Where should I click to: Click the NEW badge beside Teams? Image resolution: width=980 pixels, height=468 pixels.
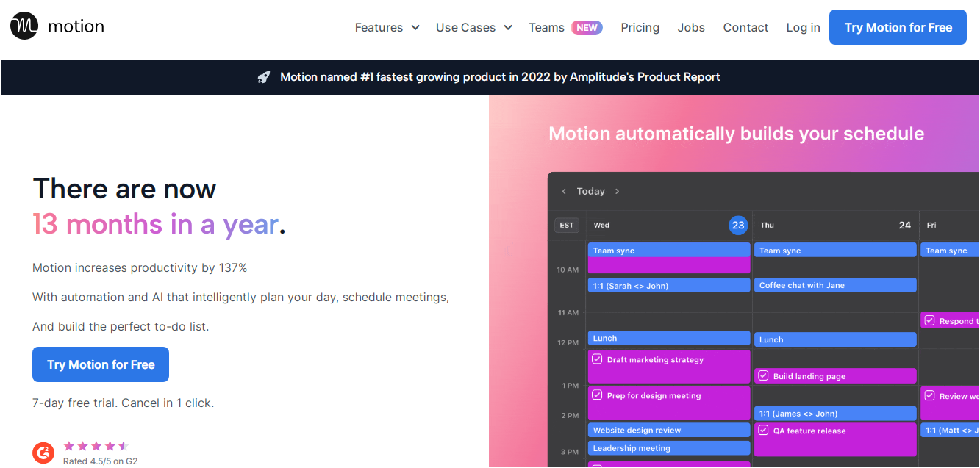coord(587,27)
